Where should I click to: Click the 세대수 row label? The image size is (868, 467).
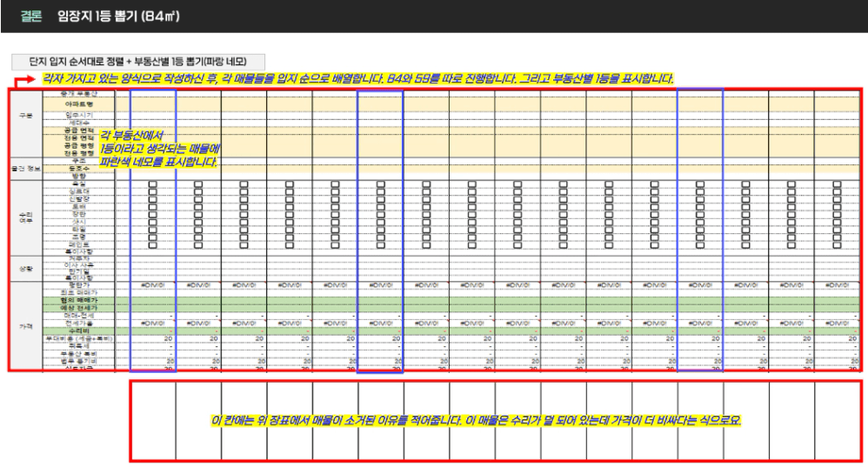click(x=78, y=123)
